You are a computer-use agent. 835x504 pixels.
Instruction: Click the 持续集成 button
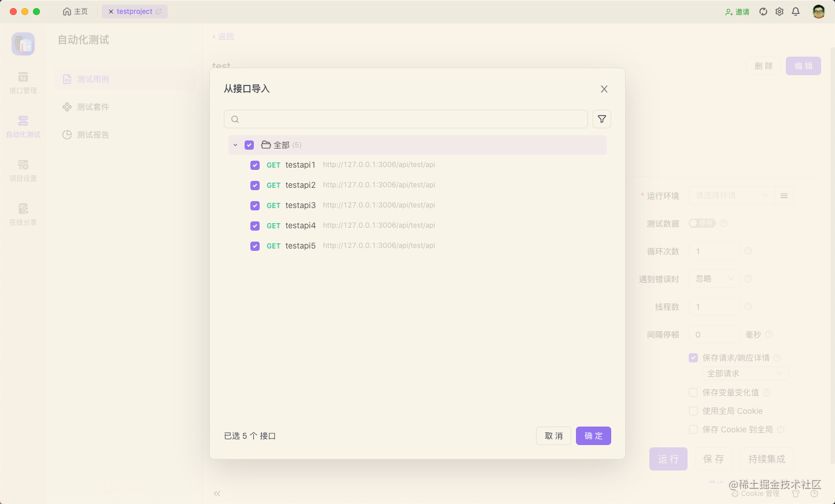click(x=767, y=459)
